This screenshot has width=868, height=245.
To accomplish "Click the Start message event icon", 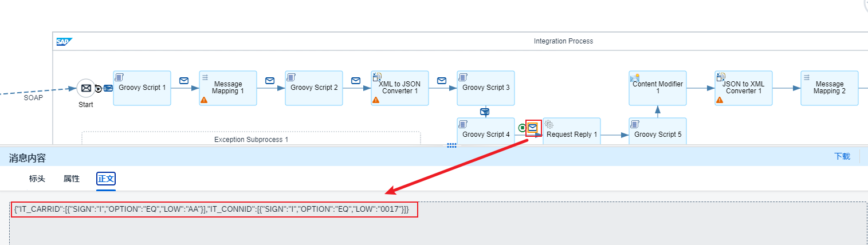I will pos(85,88).
